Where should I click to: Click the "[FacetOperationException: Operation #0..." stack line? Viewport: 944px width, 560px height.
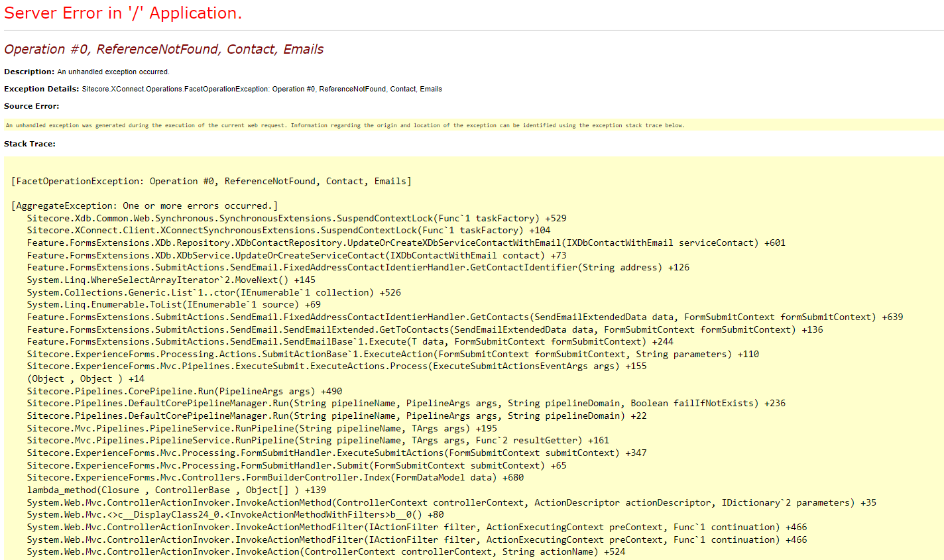pos(211,181)
